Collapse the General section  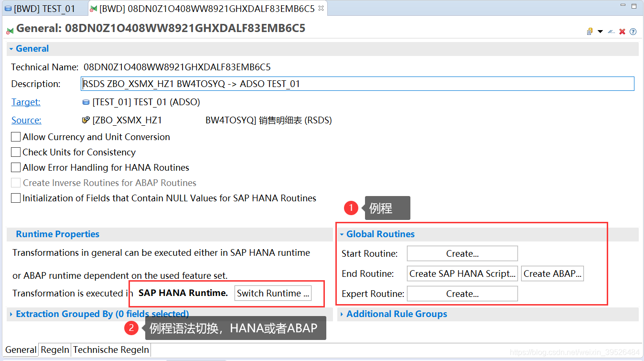coord(11,49)
